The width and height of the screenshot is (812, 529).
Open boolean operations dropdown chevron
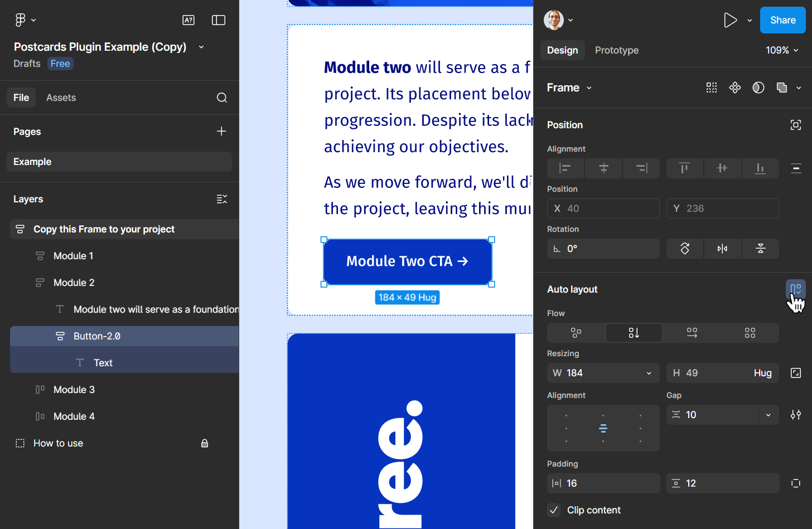[799, 88]
